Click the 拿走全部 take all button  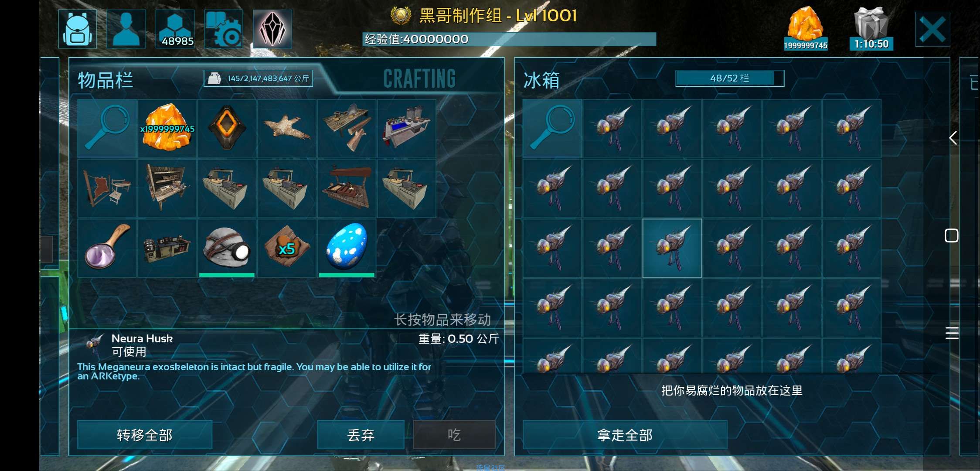click(x=625, y=435)
